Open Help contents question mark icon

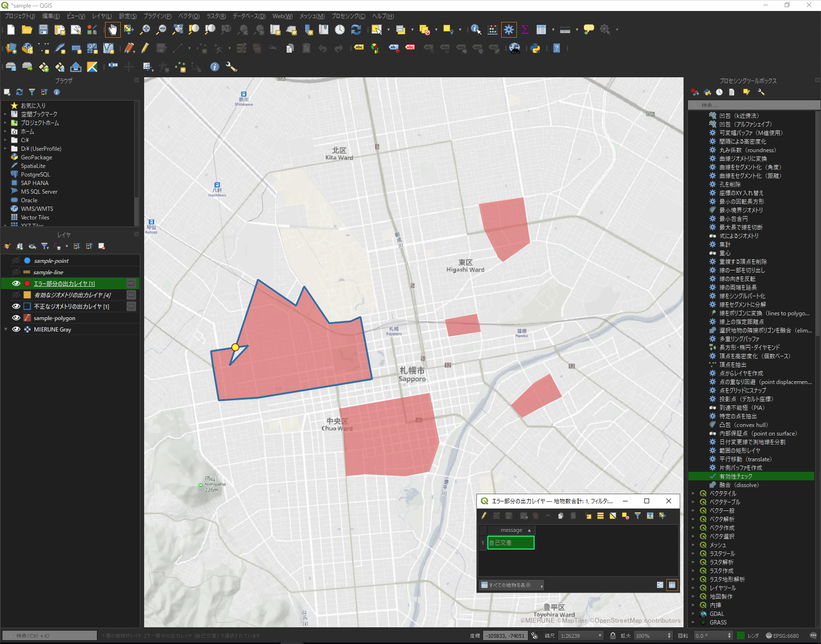coord(557,48)
